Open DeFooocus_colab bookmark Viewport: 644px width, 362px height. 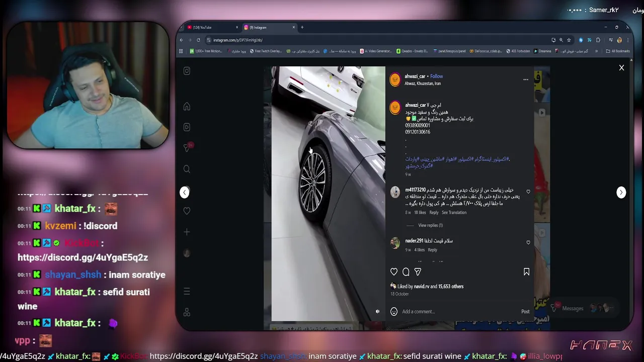point(486,51)
